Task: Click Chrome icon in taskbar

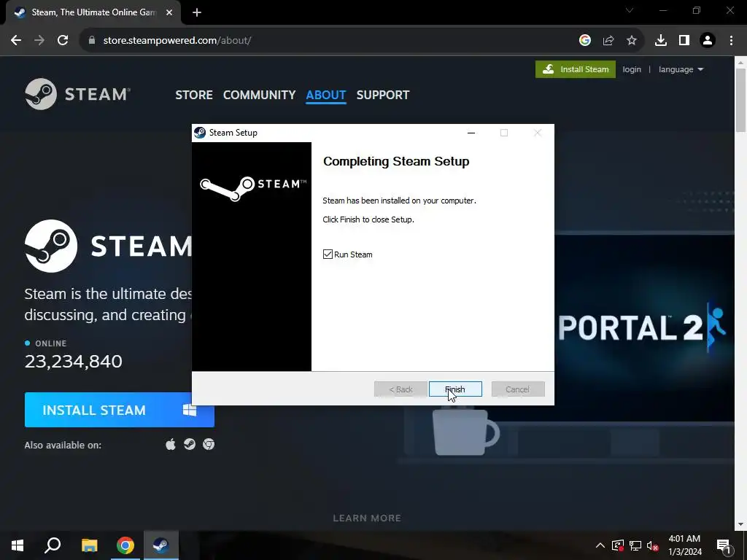Action: [125, 545]
